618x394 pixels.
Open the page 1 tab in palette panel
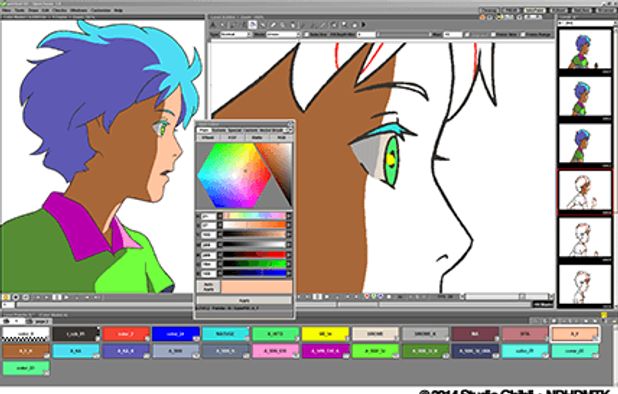38,322
